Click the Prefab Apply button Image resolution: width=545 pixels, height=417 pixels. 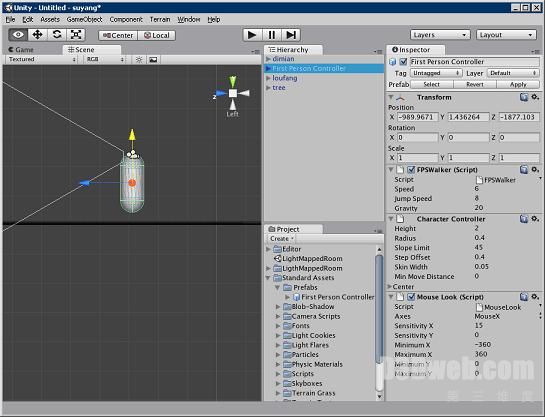pos(518,84)
